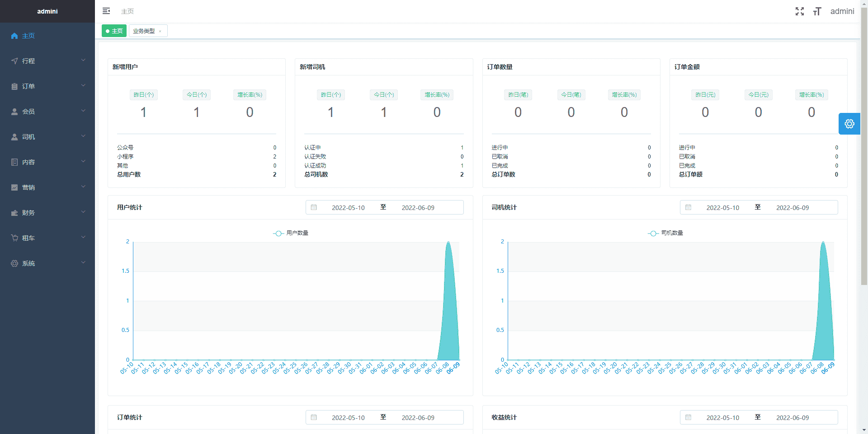The height and width of the screenshot is (434, 868).
Task: Open the 订单 sidebar menu
Action: pyautogui.click(x=47, y=86)
